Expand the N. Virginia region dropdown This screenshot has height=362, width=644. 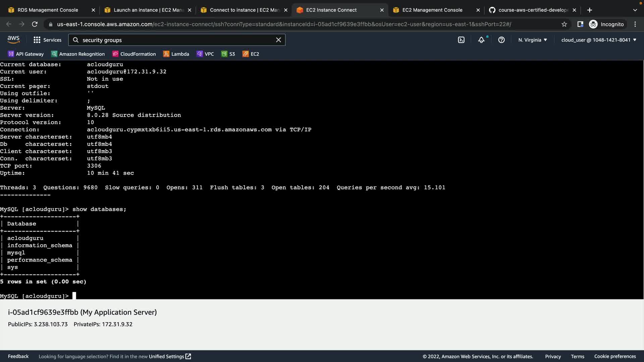(x=533, y=40)
